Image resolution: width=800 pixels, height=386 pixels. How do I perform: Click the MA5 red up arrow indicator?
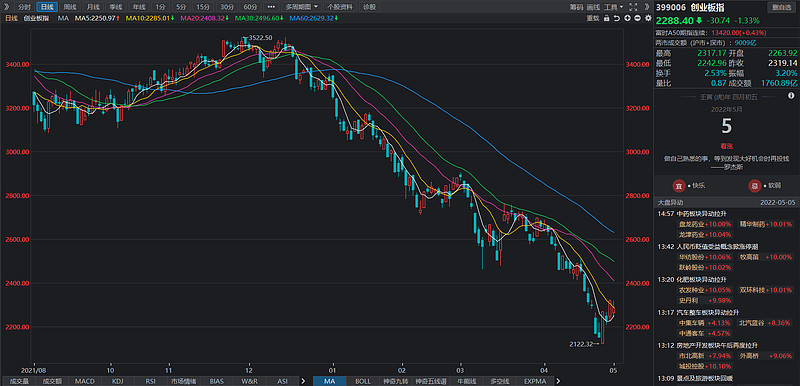pos(118,18)
